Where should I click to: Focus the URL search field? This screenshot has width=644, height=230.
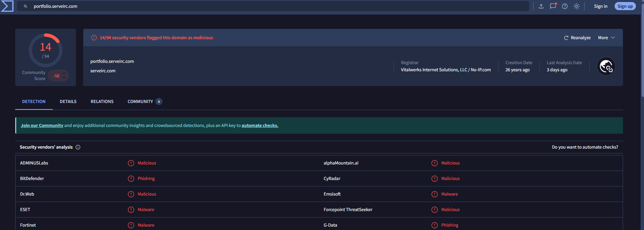point(273,6)
